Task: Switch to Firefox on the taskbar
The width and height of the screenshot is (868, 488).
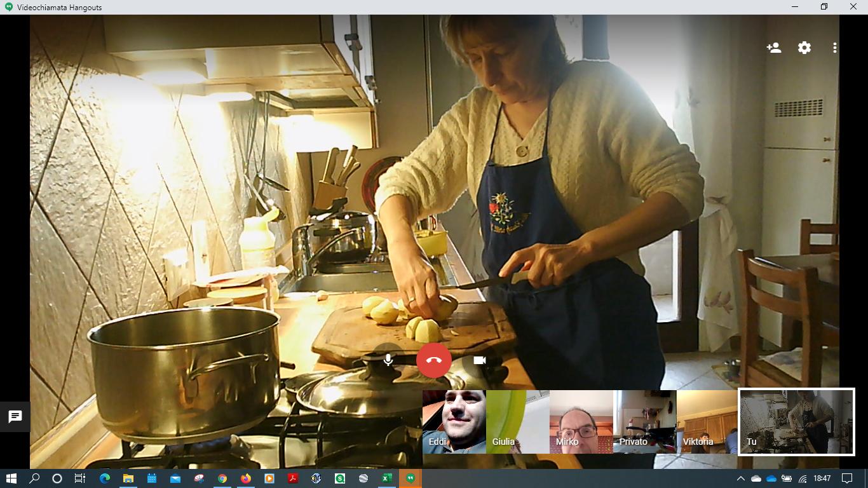Action: [x=246, y=478]
